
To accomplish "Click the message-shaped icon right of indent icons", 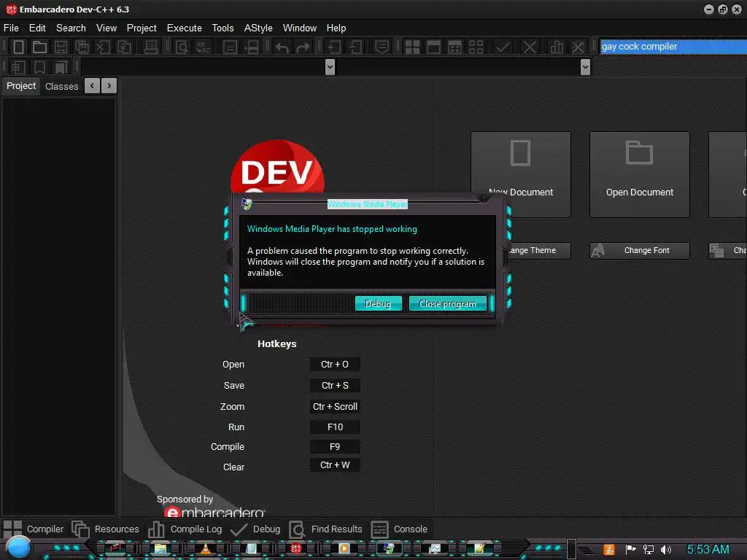I will click(x=382, y=47).
